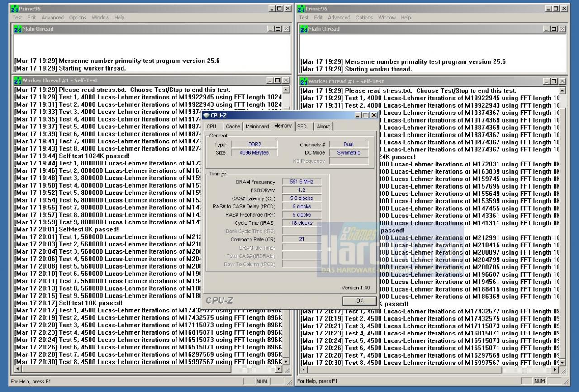The width and height of the screenshot is (579, 392).
Task: Minimize the CPU-Z window
Action: coord(359,115)
